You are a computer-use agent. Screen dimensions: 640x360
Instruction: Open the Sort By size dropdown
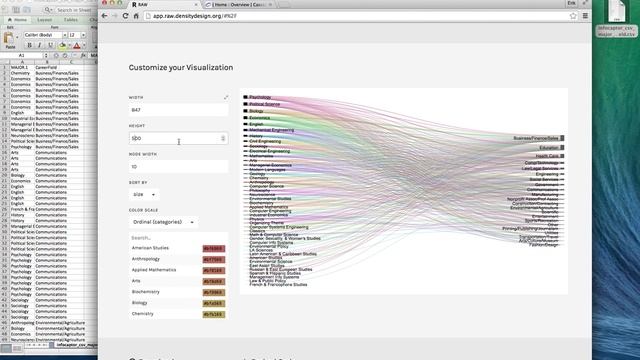click(144, 194)
